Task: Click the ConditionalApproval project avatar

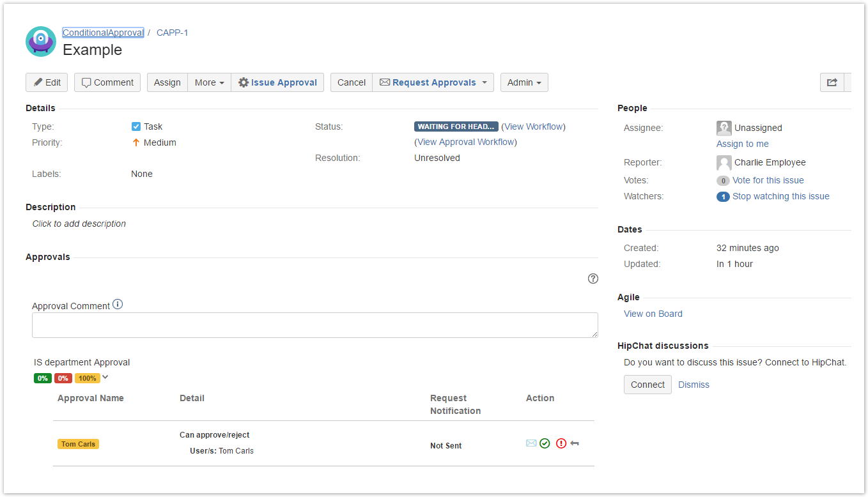Action: tap(41, 42)
